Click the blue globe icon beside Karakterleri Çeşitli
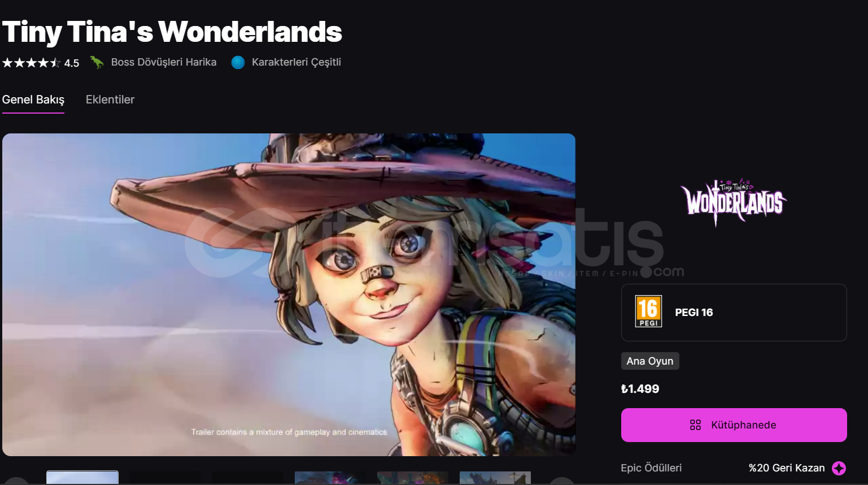The width and height of the screenshot is (868, 485). tap(238, 62)
